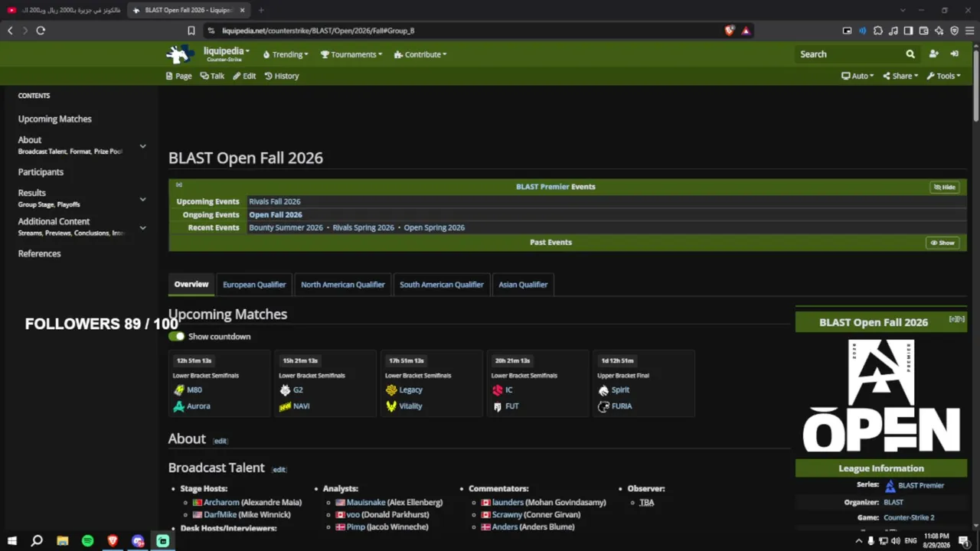The width and height of the screenshot is (980, 551).
Task: Expand the About section in contents
Action: [x=142, y=146]
